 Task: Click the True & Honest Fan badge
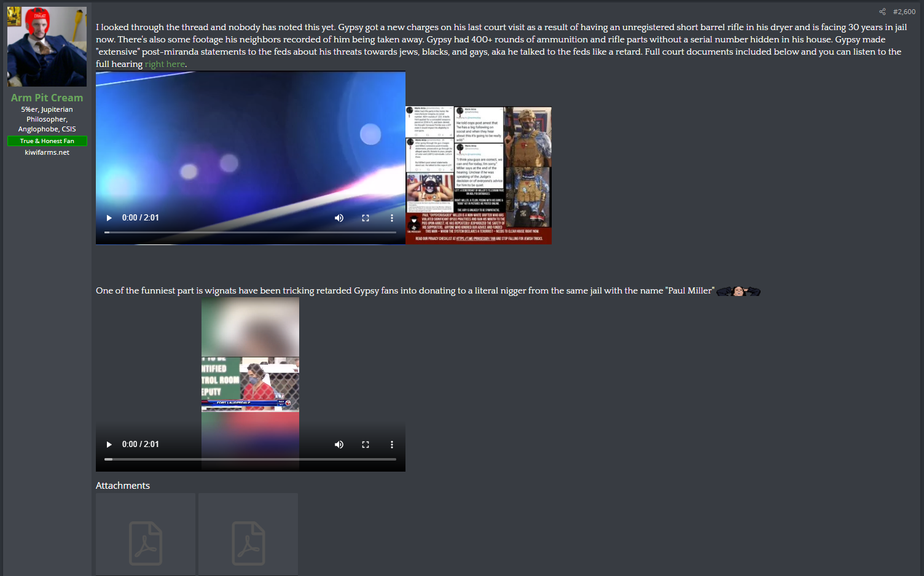pyautogui.click(x=47, y=141)
